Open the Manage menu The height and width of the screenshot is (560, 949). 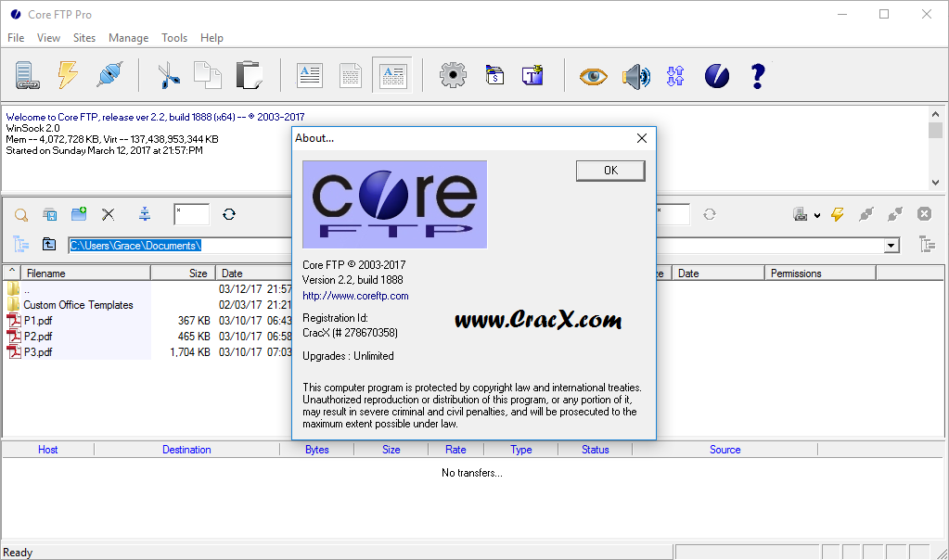click(x=128, y=37)
